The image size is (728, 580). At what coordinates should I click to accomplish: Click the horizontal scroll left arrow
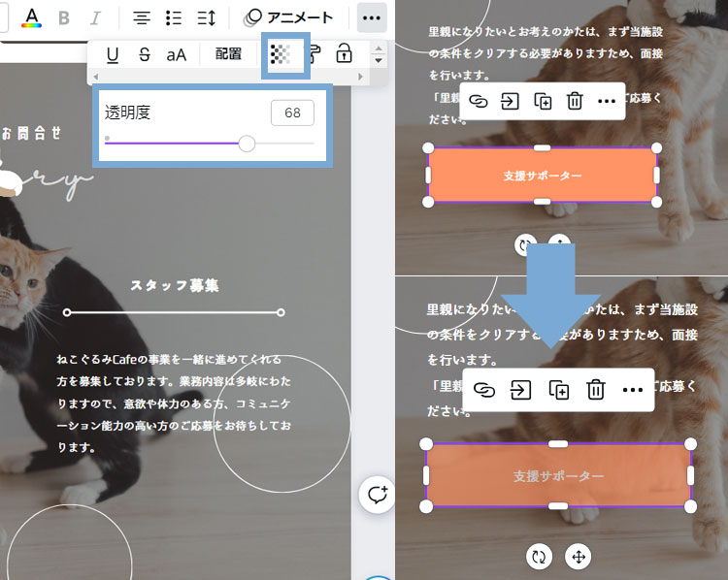point(96,77)
